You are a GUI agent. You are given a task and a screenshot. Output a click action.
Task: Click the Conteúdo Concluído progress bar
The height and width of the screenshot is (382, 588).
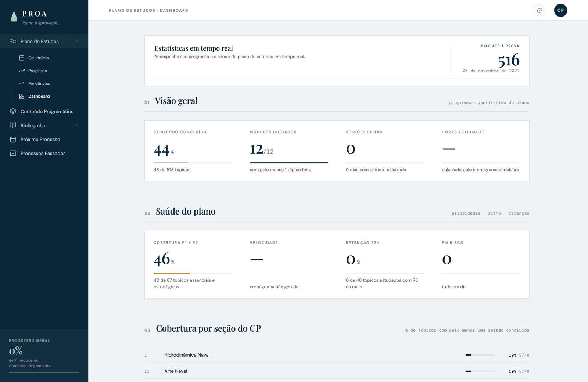tap(193, 163)
